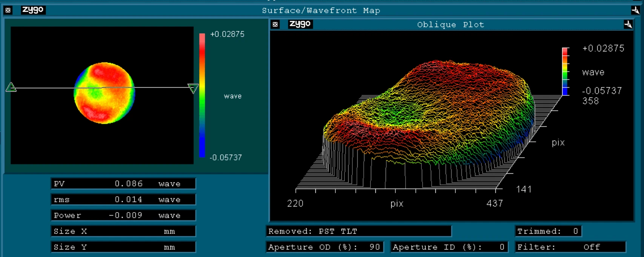
Task: Open the Removed: PST TLT selector
Action: coord(358,231)
